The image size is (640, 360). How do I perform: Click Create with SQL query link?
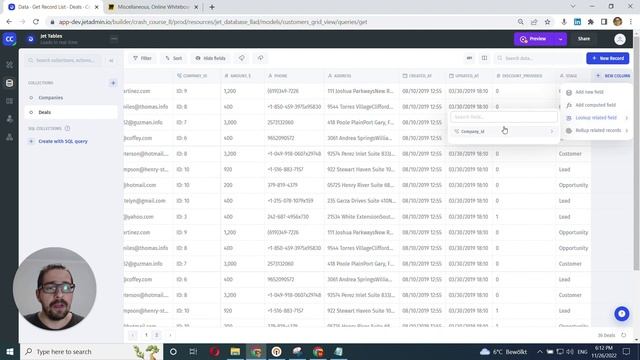63,141
